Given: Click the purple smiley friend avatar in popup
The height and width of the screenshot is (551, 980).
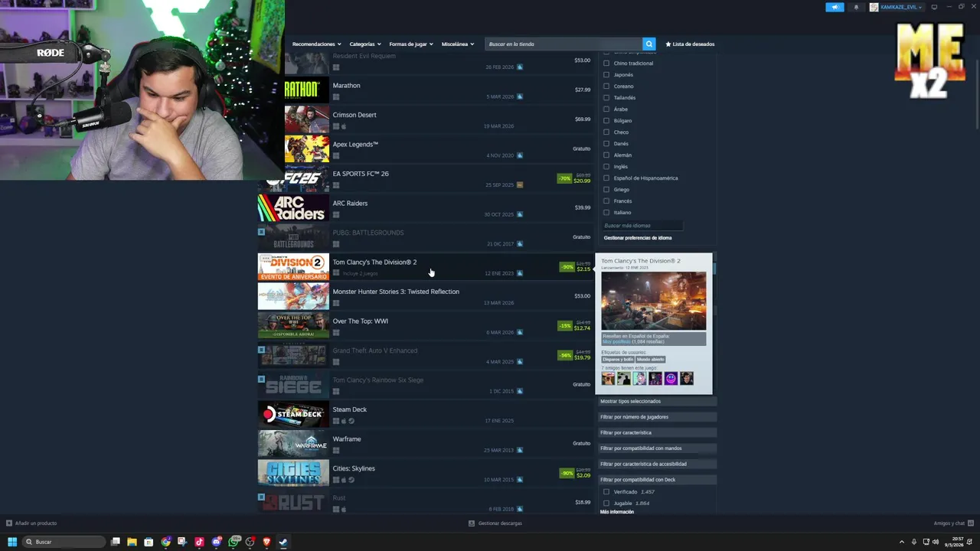Looking at the screenshot, I should click(671, 378).
